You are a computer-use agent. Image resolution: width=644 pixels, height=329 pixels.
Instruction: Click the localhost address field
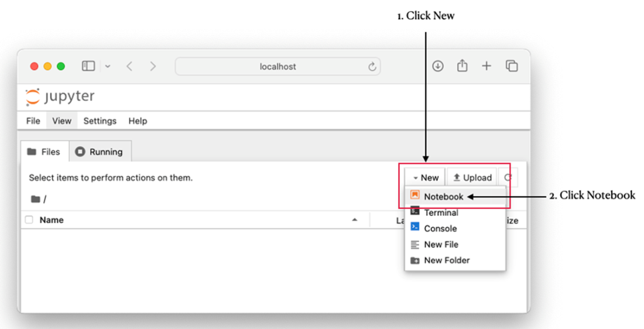coord(278,67)
